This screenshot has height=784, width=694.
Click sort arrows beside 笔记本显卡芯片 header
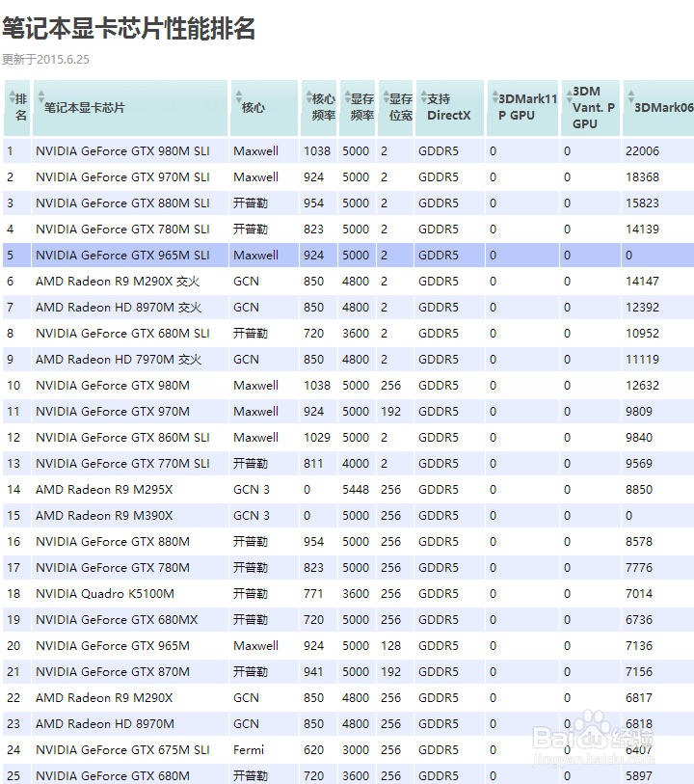point(41,96)
